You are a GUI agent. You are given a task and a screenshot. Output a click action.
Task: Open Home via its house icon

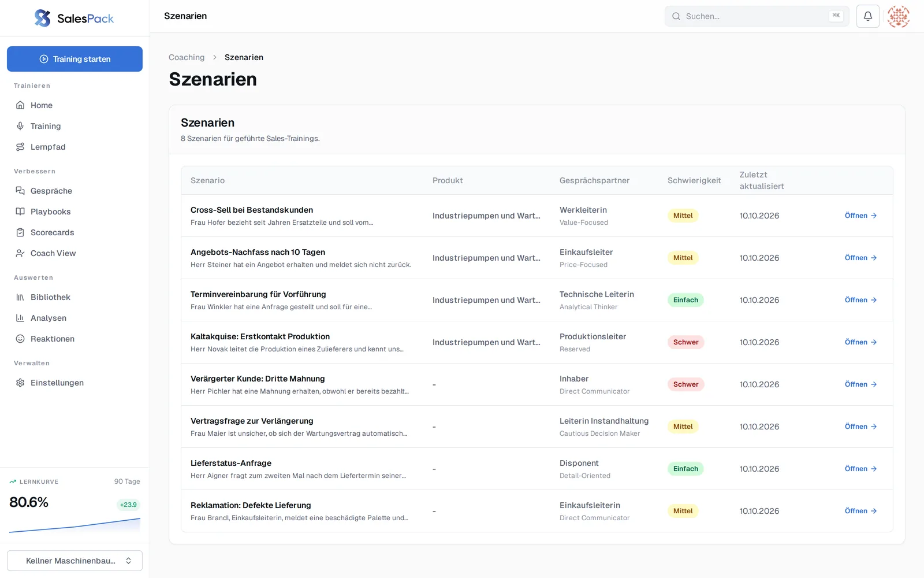(20, 105)
